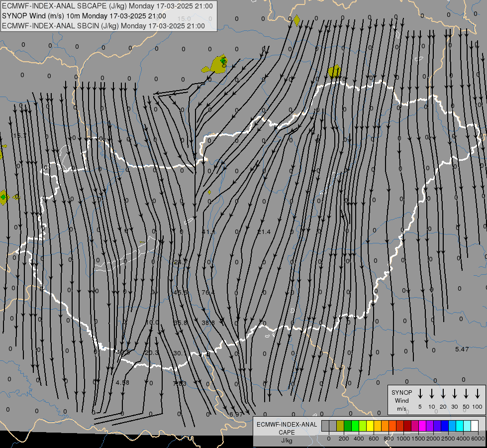
Task: Pick the magenta CAPE legend swatch
Action: (x=422, y=426)
